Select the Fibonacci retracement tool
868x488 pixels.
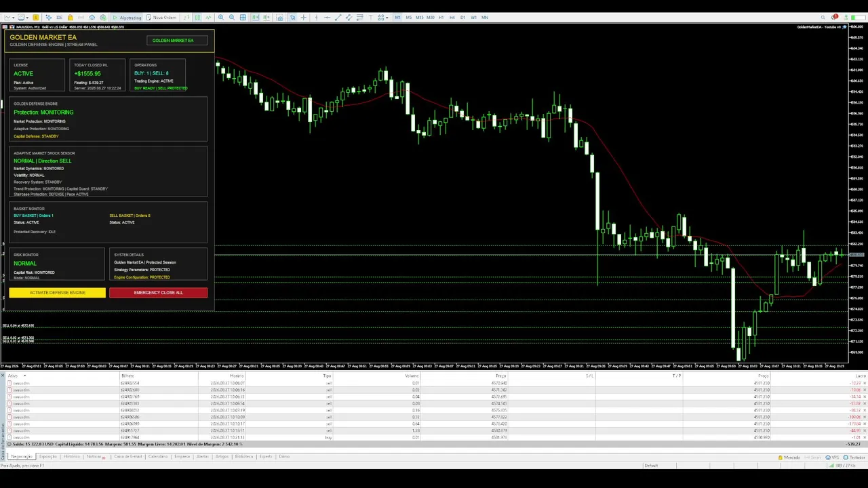(359, 18)
